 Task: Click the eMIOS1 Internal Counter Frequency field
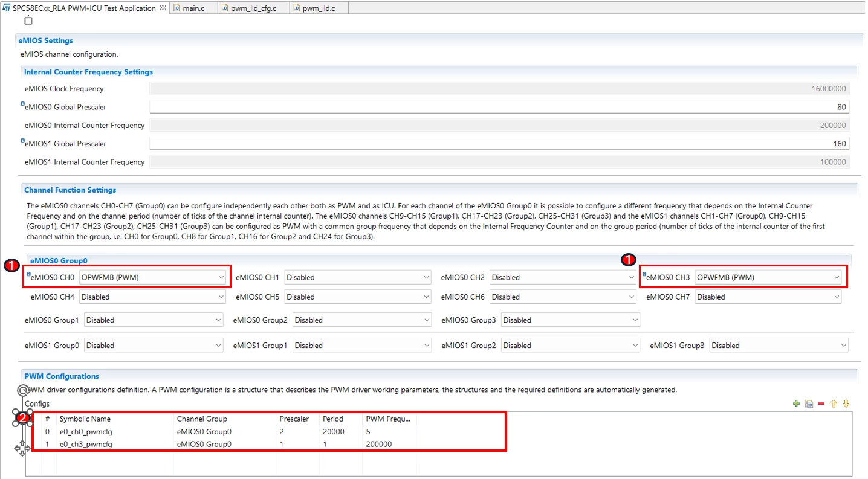tap(499, 162)
